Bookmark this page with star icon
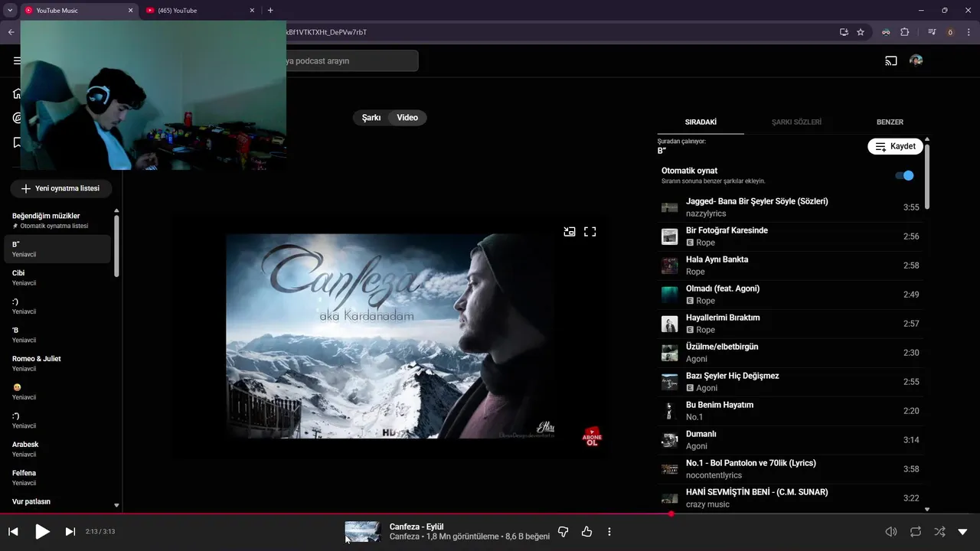This screenshot has width=980, height=551. [861, 32]
